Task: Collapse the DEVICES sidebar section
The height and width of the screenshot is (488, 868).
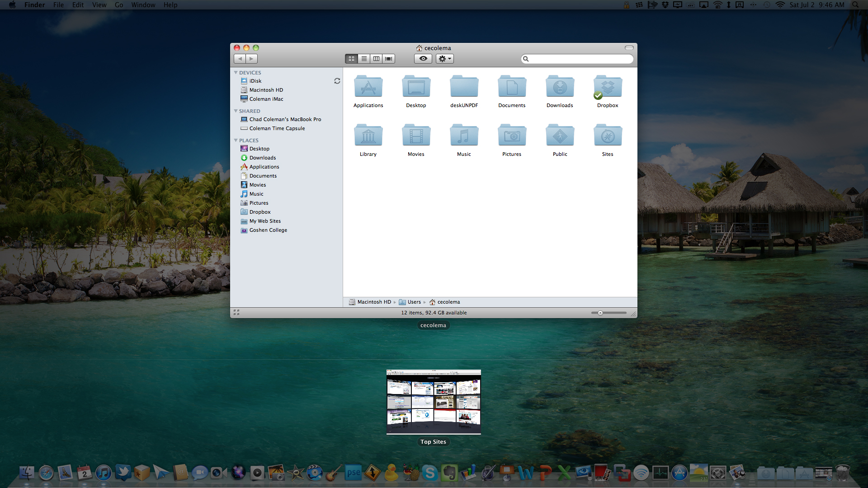Action: [236, 73]
